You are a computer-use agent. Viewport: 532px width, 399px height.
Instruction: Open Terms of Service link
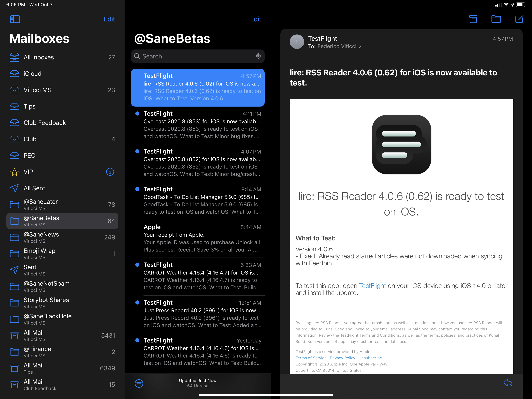(311, 358)
